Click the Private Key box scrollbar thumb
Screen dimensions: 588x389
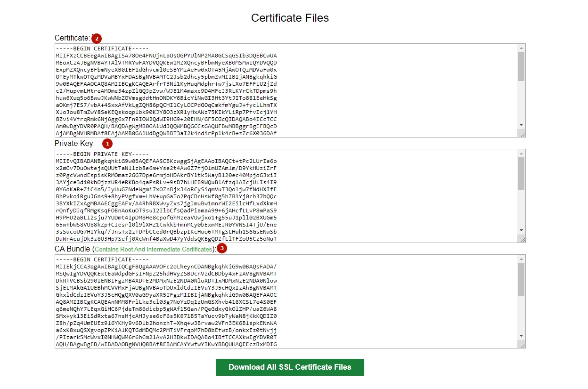[x=521, y=172]
